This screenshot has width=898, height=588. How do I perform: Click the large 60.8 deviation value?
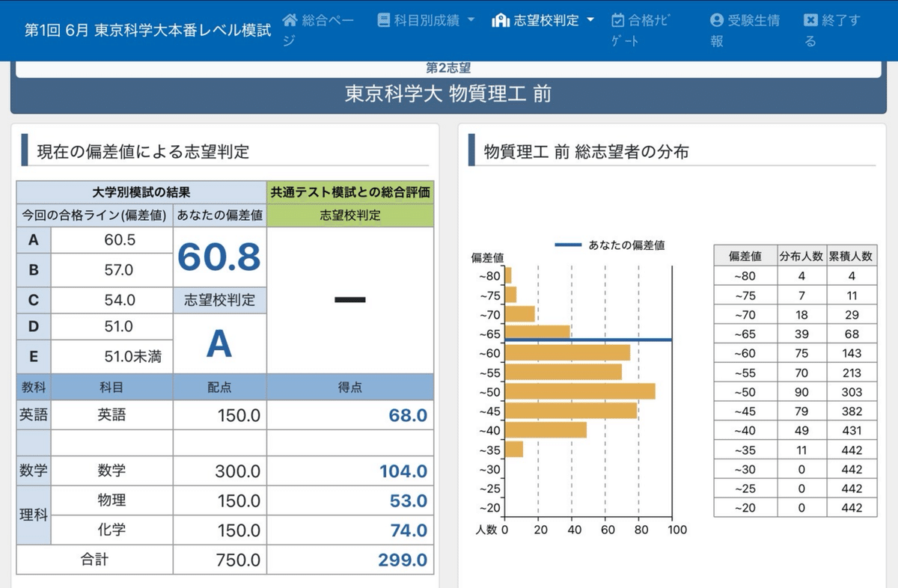[x=219, y=257]
